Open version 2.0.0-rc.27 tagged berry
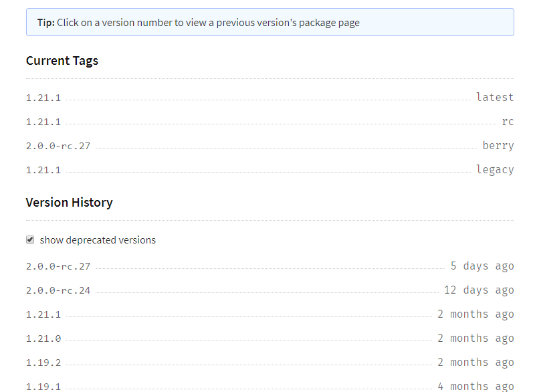Screen dimensions: 533x392 (58, 146)
